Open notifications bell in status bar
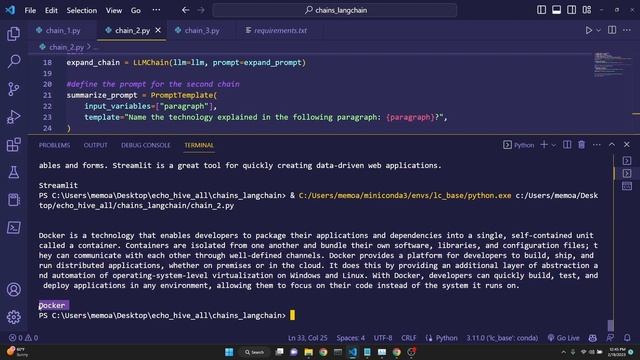The image size is (640, 360). 627,338
